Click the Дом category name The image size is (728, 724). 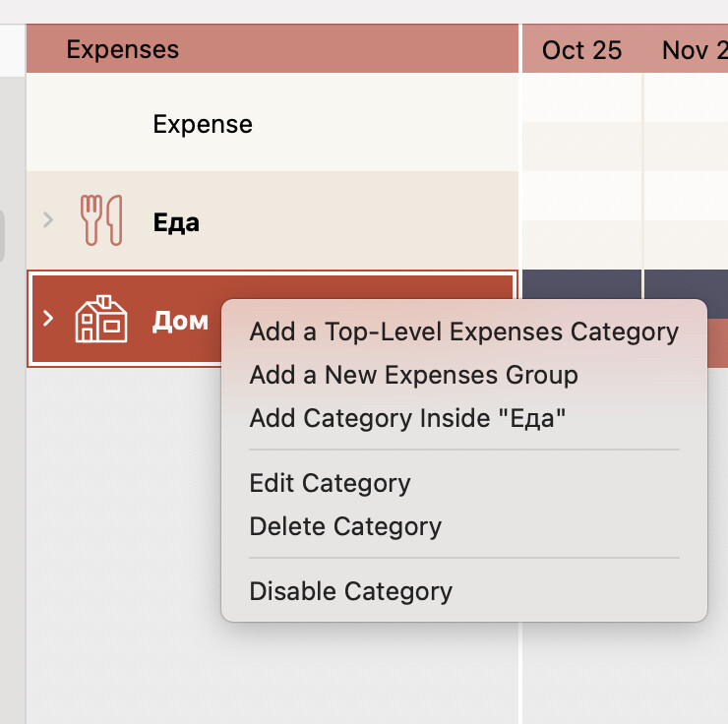click(x=180, y=321)
